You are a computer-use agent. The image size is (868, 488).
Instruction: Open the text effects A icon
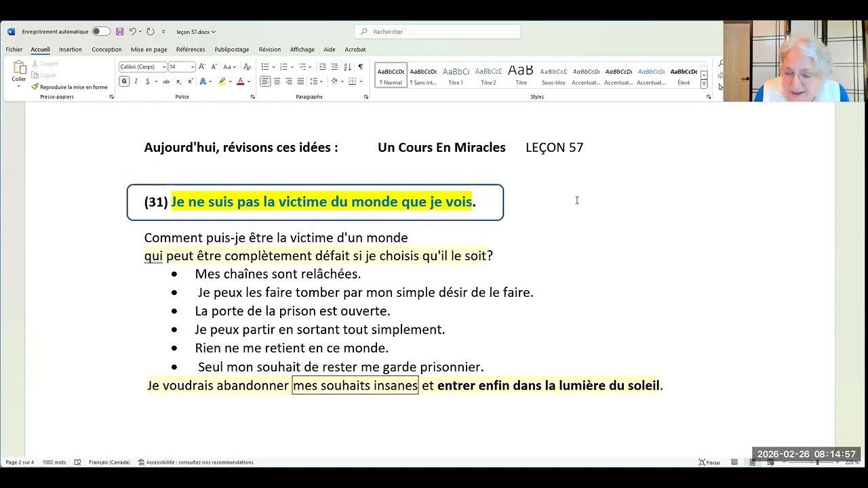[202, 81]
